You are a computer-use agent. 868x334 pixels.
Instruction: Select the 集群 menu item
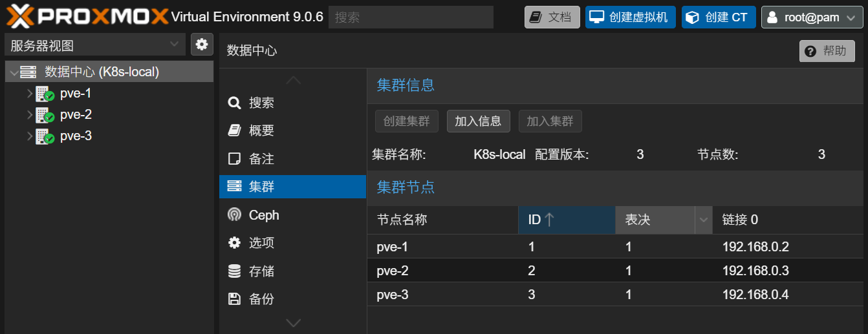coord(292,187)
